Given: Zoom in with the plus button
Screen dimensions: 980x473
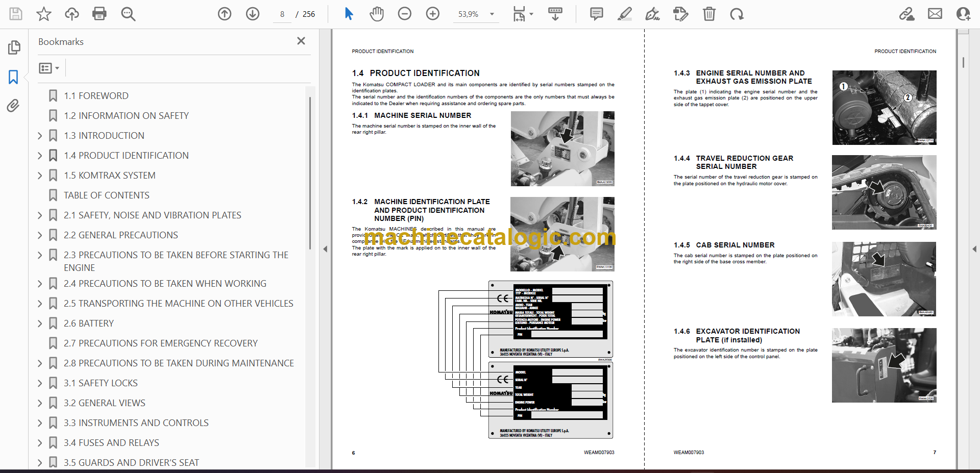Looking at the screenshot, I should tap(433, 14).
